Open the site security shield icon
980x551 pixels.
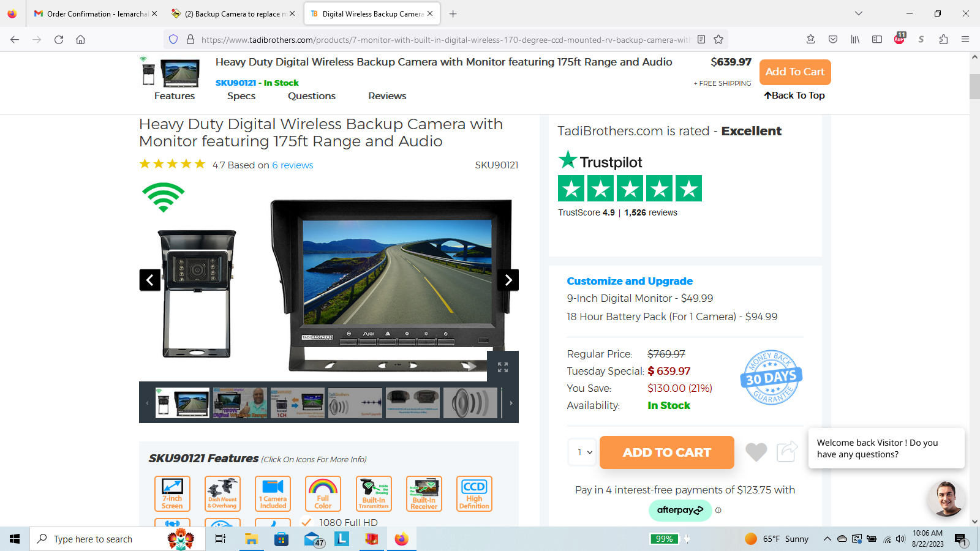pos(173,40)
